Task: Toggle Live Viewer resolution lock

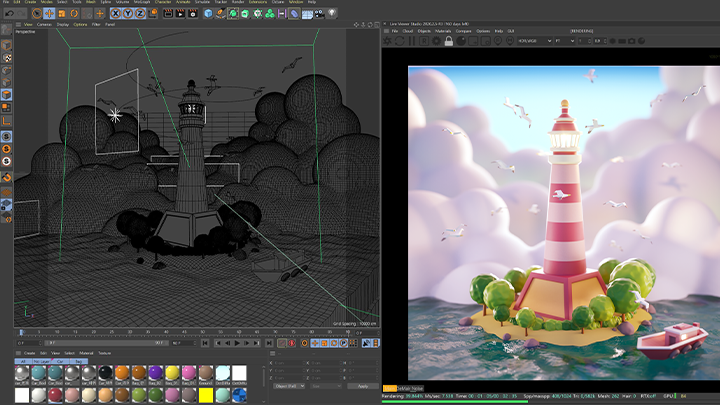Action: coord(449,41)
